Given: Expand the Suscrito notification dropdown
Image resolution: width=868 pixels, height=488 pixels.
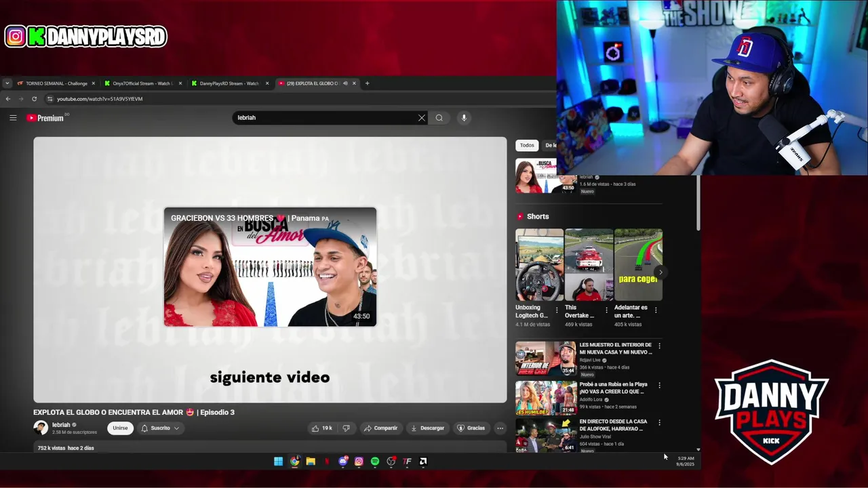Looking at the screenshot, I should pyautogui.click(x=161, y=428).
